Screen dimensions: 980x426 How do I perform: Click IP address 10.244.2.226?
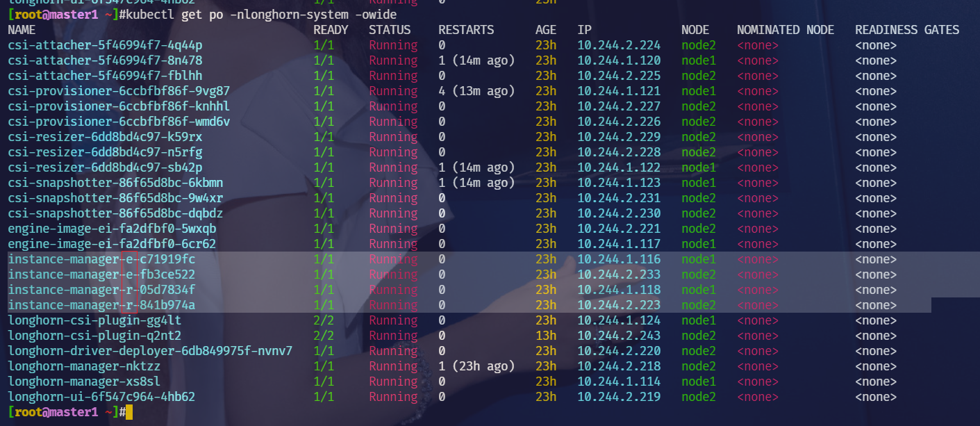[619, 122]
